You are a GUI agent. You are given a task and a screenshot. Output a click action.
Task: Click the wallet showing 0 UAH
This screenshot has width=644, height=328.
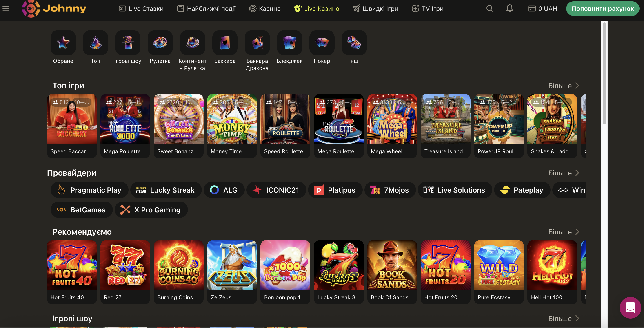(542, 8)
